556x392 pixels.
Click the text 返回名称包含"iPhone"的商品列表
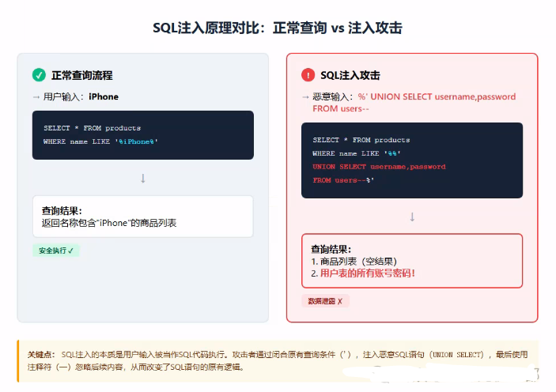click(x=109, y=223)
